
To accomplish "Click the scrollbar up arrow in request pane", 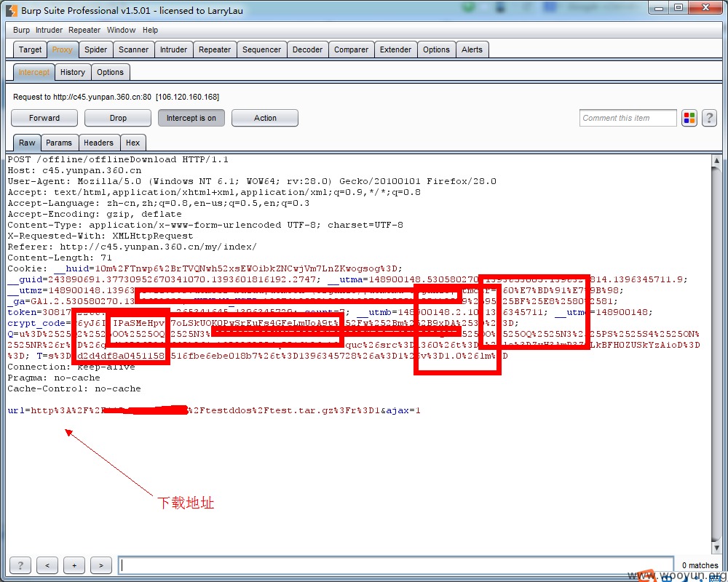I will tap(716, 161).
